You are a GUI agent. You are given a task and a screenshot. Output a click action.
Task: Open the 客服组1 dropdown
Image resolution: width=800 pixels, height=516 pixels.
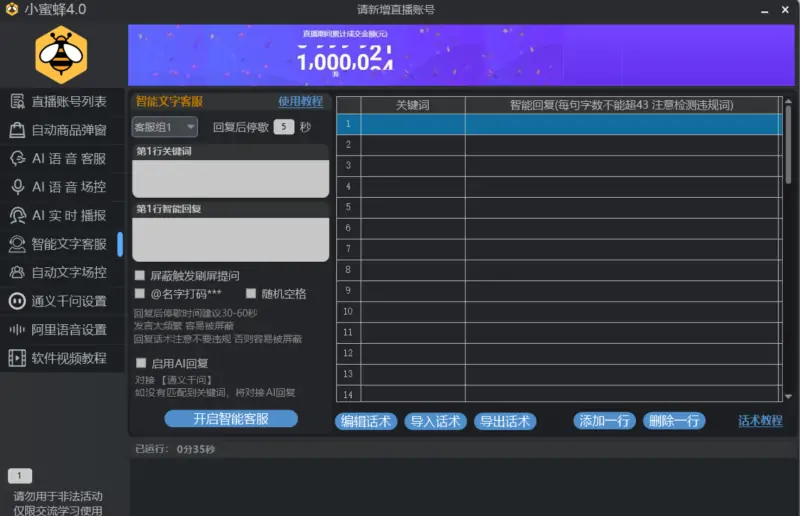point(165,127)
